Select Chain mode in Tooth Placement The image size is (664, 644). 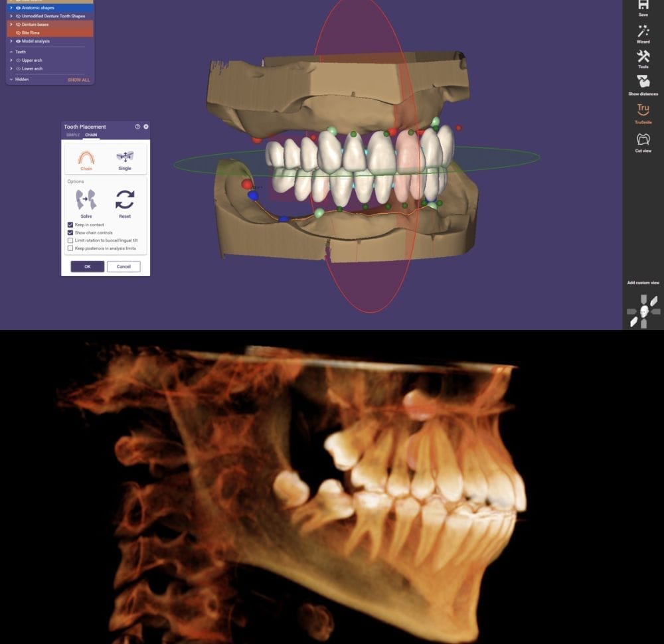tap(86, 158)
